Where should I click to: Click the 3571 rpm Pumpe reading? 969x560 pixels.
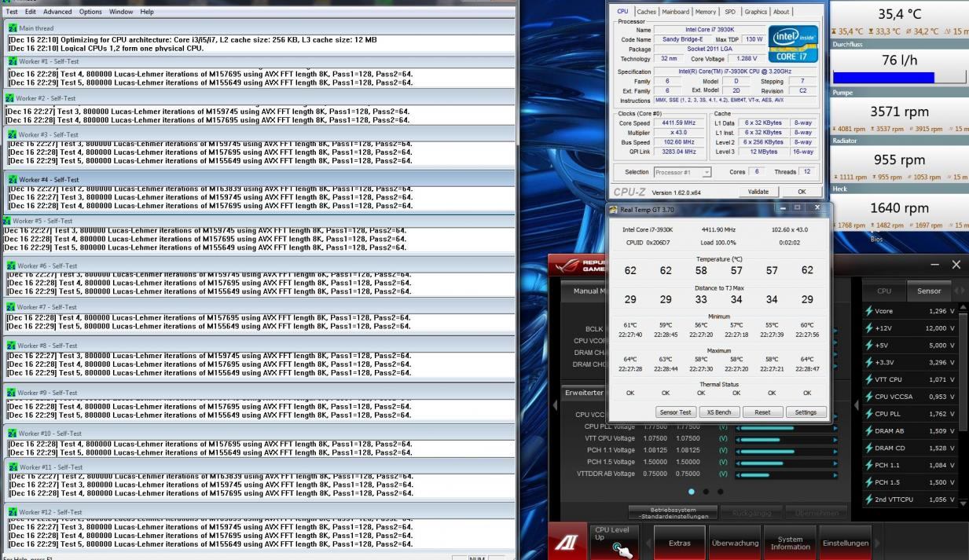[901, 111]
